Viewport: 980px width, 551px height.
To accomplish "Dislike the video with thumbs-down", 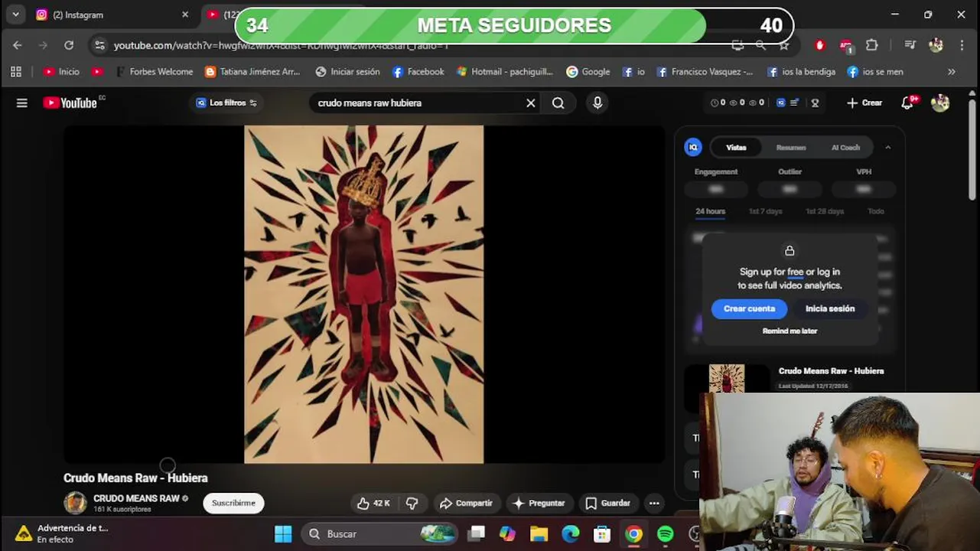I will pyautogui.click(x=412, y=503).
